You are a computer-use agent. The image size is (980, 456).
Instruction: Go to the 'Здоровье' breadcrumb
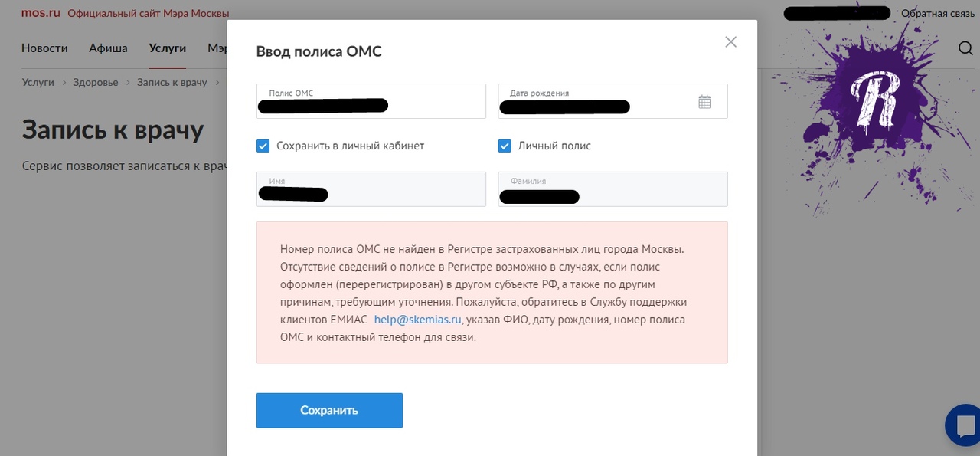96,82
